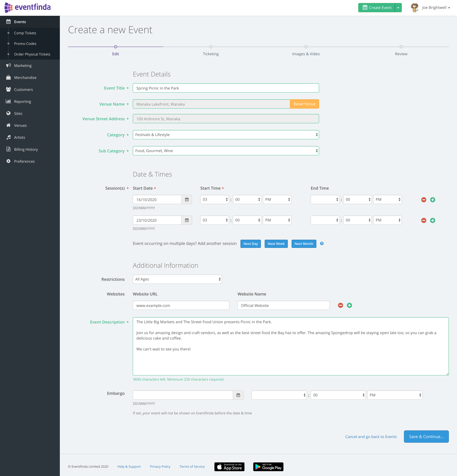
Task: Add another website row
Action: tap(349, 305)
